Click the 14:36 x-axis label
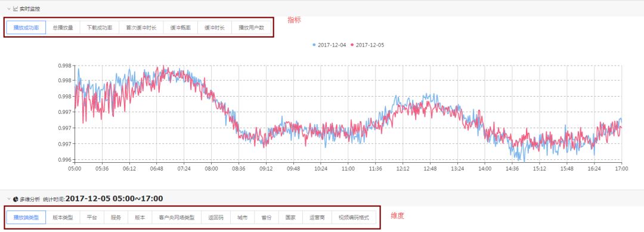Viewport: 644px width, 232px height. pyautogui.click(x=512, y=168)
